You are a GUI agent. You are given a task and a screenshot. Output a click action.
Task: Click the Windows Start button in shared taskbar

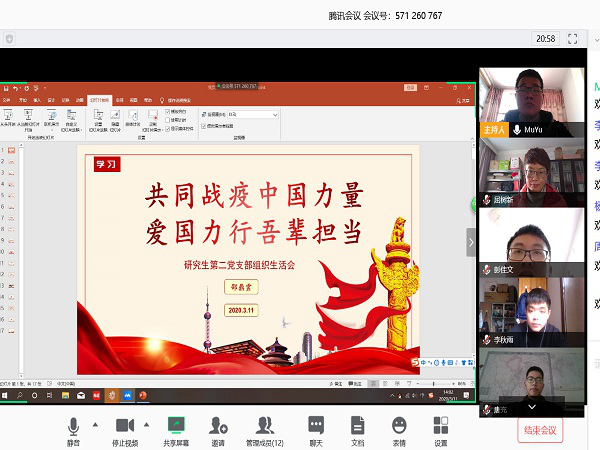[5, 396]
